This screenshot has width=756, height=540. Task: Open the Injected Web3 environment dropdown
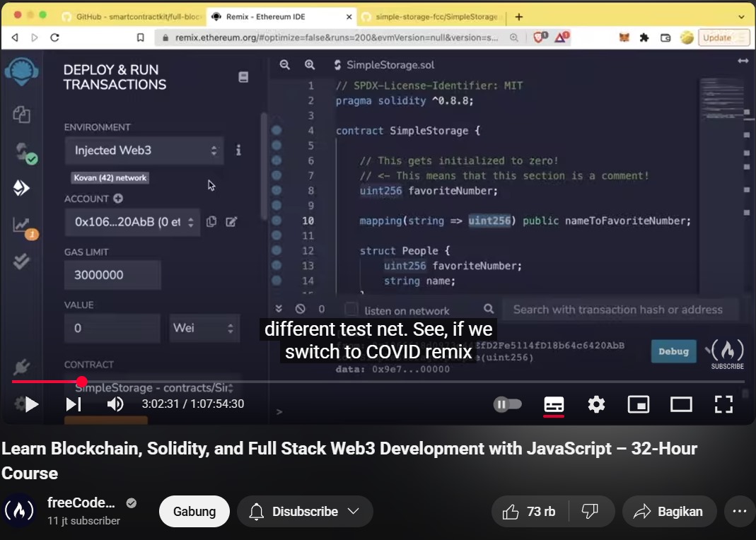click(144, 151)
